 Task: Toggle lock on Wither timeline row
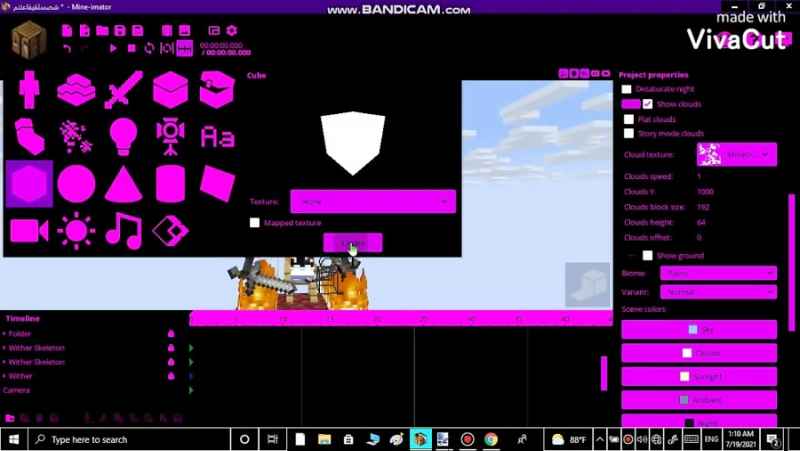coord(171,376)
